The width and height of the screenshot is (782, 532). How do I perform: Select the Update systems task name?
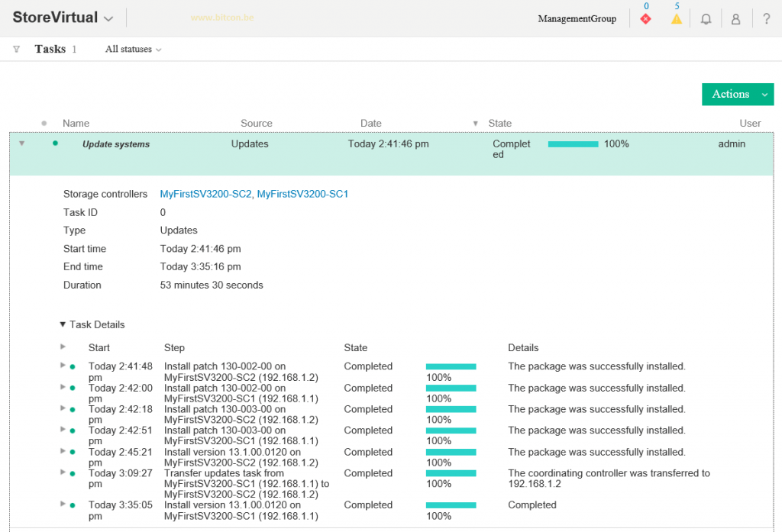[116, 144]
